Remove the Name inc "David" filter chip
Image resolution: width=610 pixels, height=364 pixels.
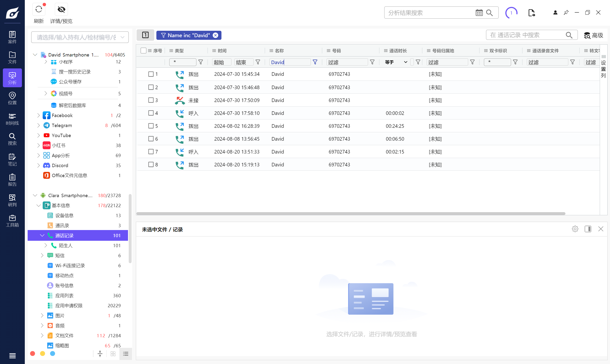coord(215,35)
